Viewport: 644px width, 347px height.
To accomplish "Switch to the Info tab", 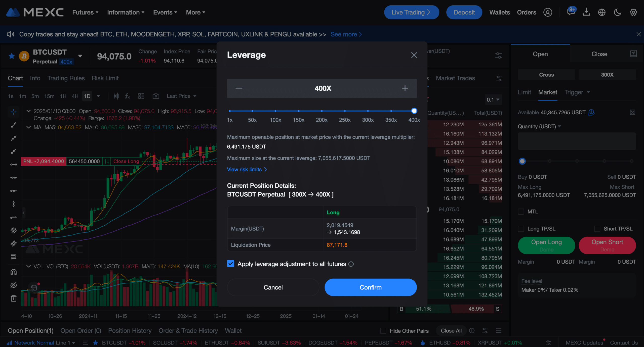I will (x=35, y=78).
